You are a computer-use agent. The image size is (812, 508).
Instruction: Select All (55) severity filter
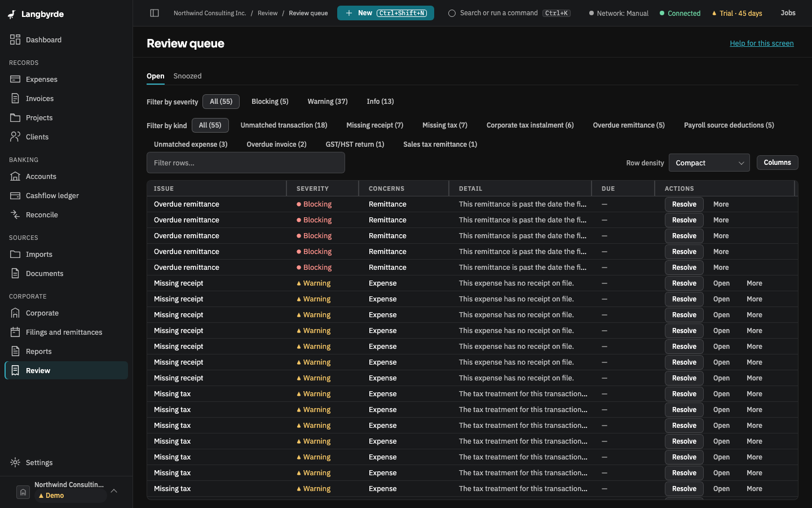[x=221, y=102]
